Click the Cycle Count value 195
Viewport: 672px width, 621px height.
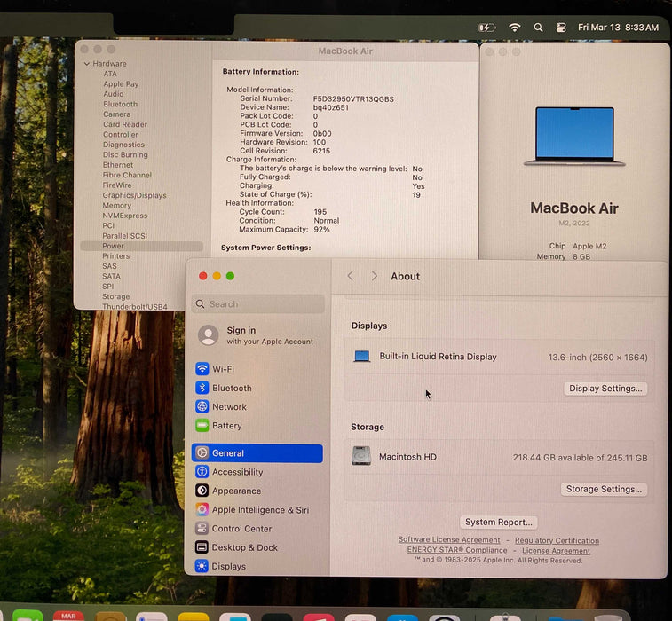320,212
